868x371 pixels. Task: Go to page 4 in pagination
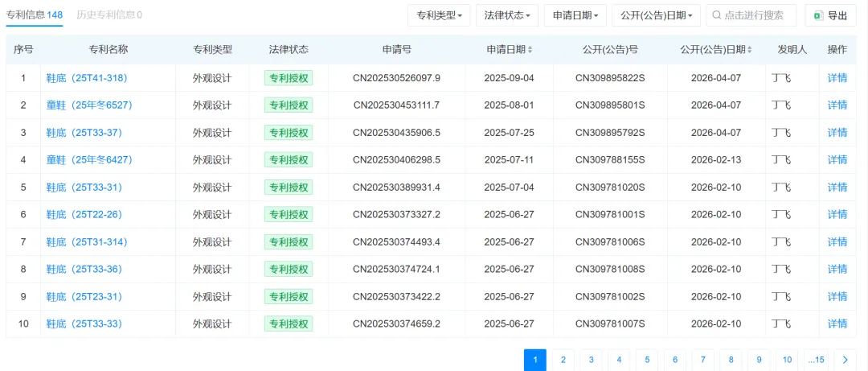[x=620, y=360]
